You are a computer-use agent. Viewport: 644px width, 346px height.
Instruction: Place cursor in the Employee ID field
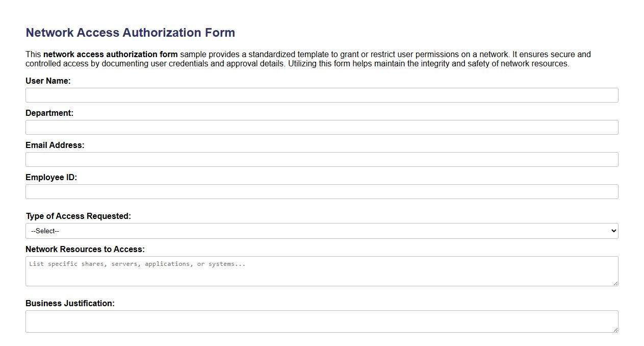pyautogui.click(x=321, y=191)
